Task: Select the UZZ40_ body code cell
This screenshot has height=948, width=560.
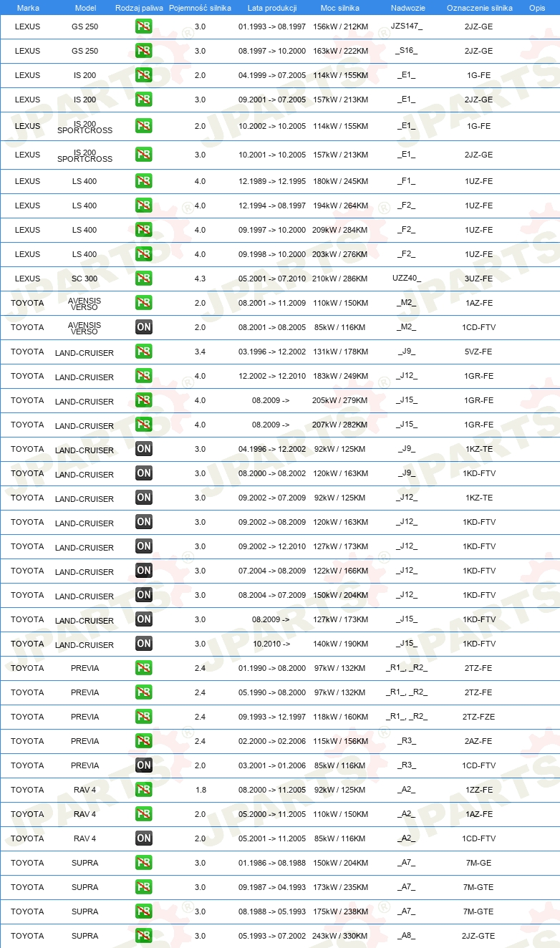Action: pos(406,279)
